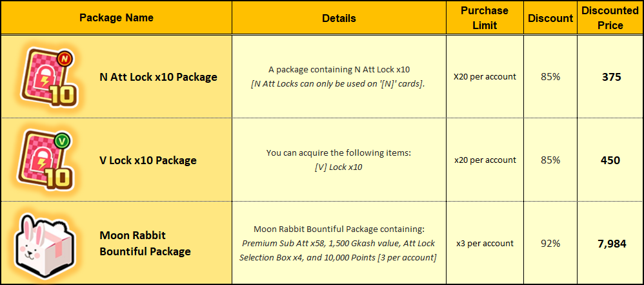Click the 7,984 discounted price
The image size is (644, 285).
click(x=610, y=244)
